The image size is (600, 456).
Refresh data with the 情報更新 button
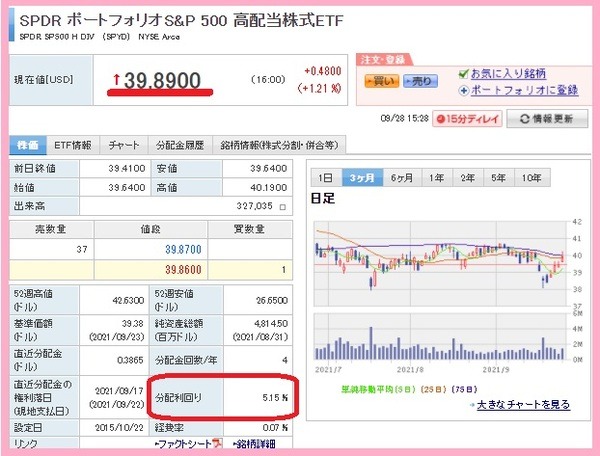pyautogui.click(x=547, y=119)
